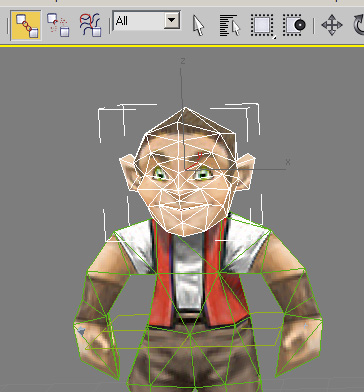Pick the Select Object arrow tool
This screenshot has height=392, width=364.
(198, 25)
